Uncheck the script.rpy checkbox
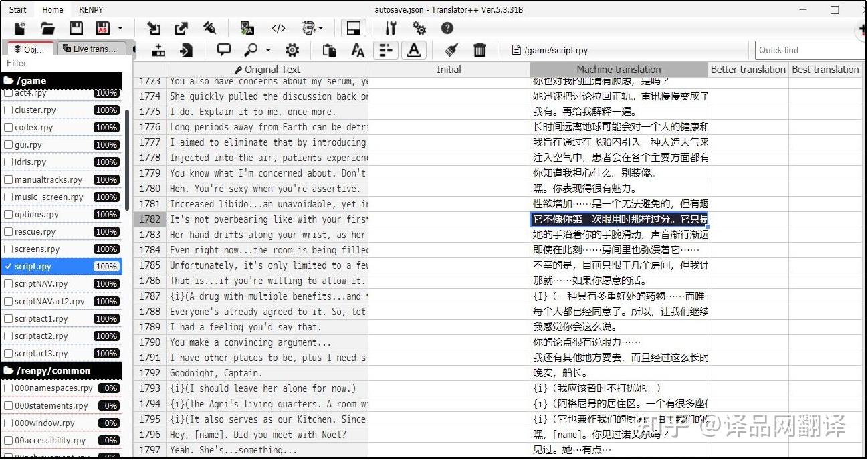 [x=8, y=266]
